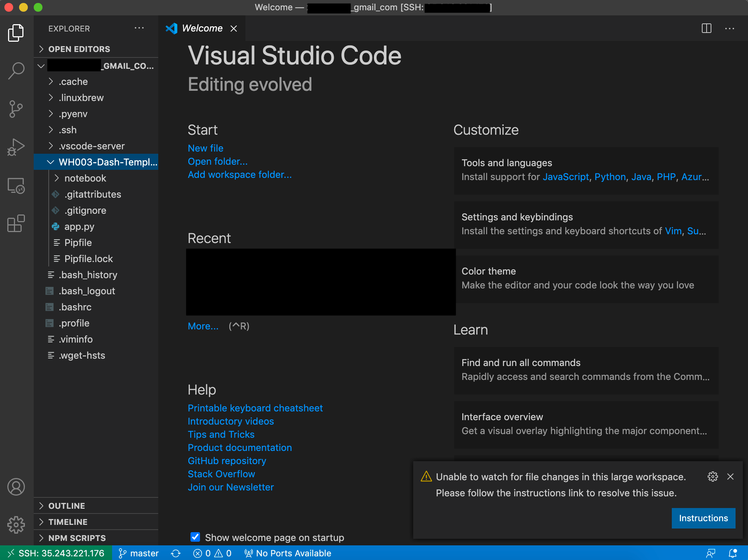Synchronize changes in status bar
This screenshot has width=748, height=560.
coord(176,553)
